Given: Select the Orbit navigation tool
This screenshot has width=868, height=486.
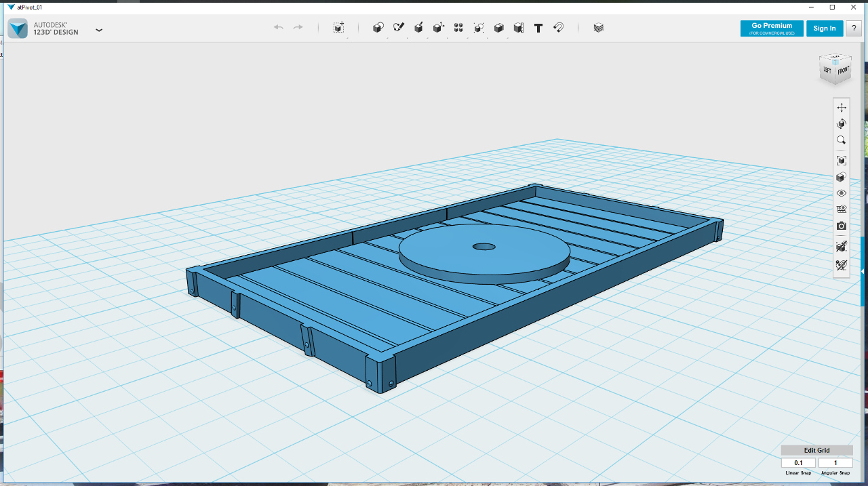Looking at the screenshot, I should click(842, 124).
